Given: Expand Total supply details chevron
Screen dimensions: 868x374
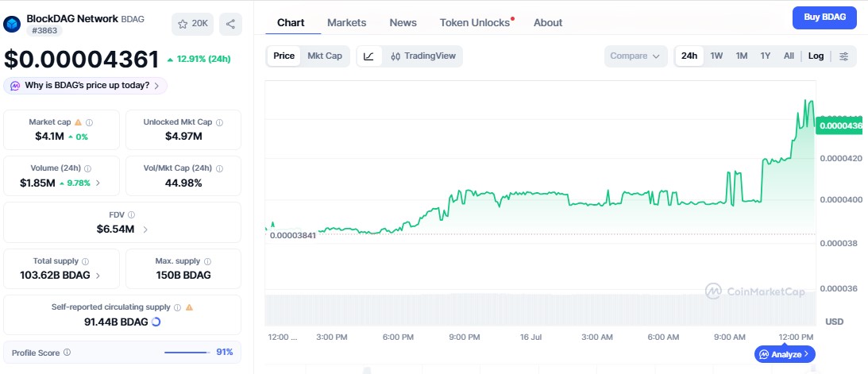Looking at the screenshot, I should pyautogui.click(x=98, y=275).
